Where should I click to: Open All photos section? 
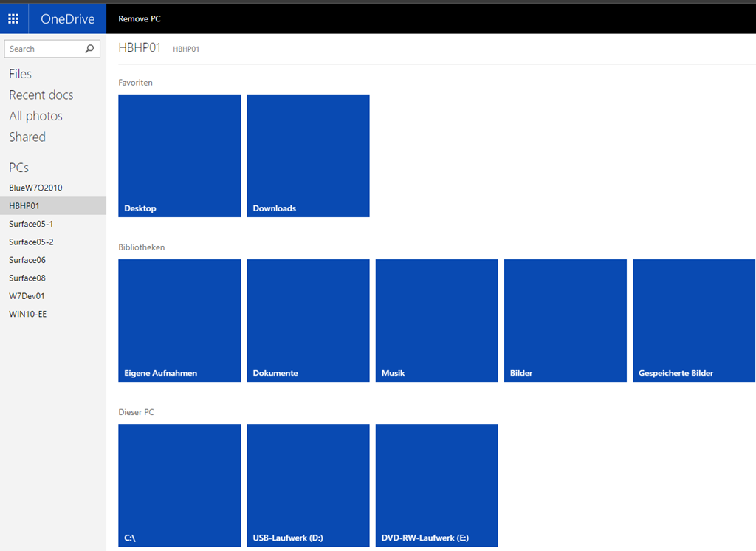tap(35, 116)
